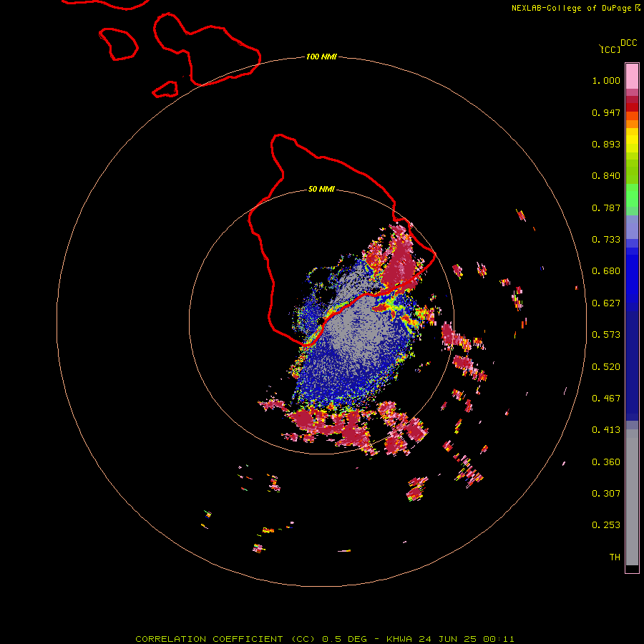
Task: Click the 0.627 scale value
Action: tap(606, 303)
